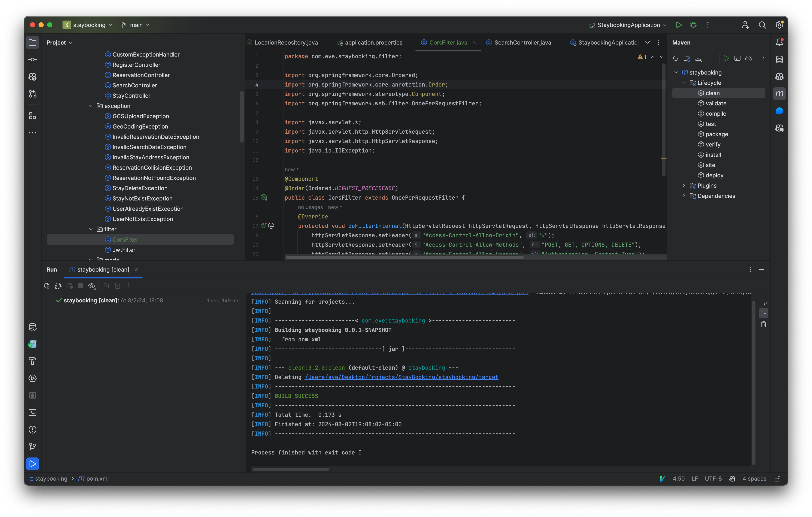Toggle Maven offline mode
Image resolution: width=812 pixels, height=517 pixels.
(749, 58)
